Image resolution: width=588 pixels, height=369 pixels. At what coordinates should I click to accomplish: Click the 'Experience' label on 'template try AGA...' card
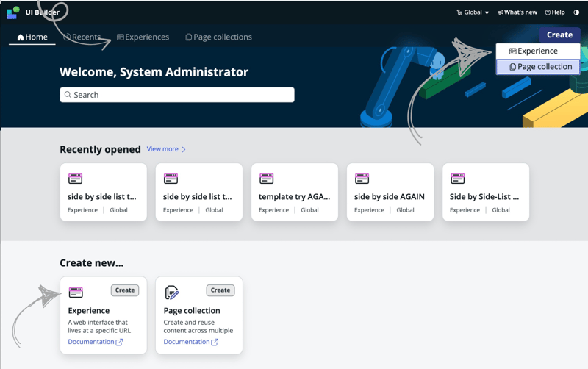coord(273,210)
